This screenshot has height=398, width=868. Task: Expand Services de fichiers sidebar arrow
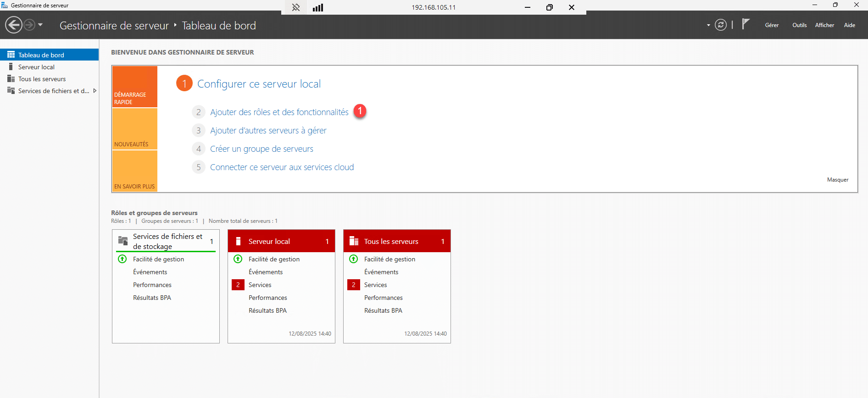(95, 91)
